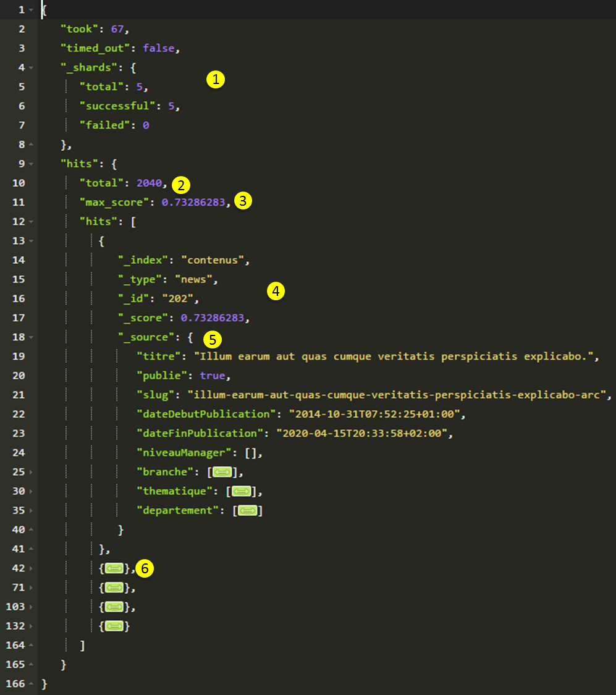The image size is (616, 695).
Task: Click green collapsed-object placeholder on line 132
Action: [x=114, y=626]
